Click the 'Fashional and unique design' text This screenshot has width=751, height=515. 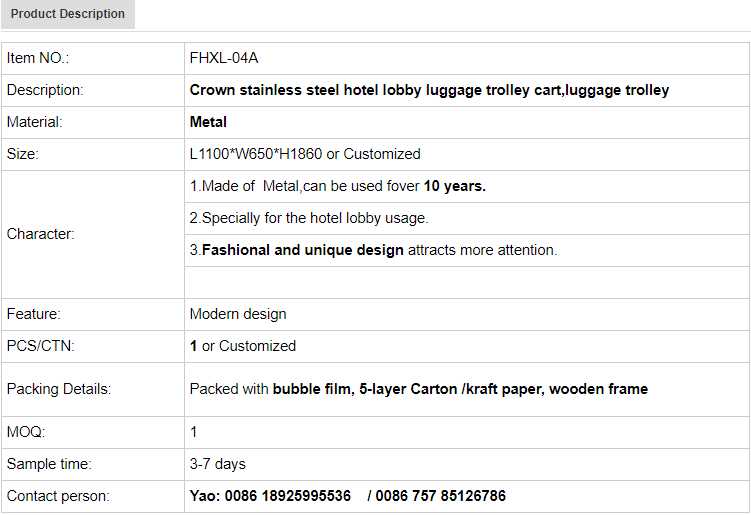tap(303, 250)
